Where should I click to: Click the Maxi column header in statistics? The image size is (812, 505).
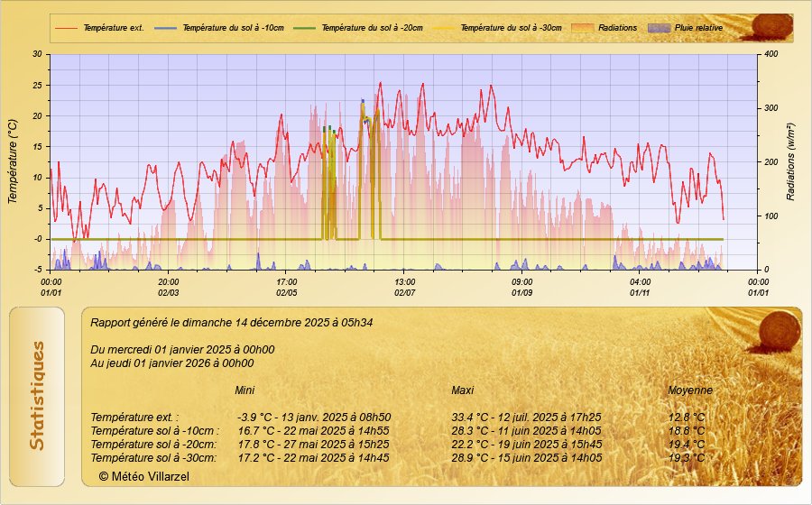tap(462, 390)
